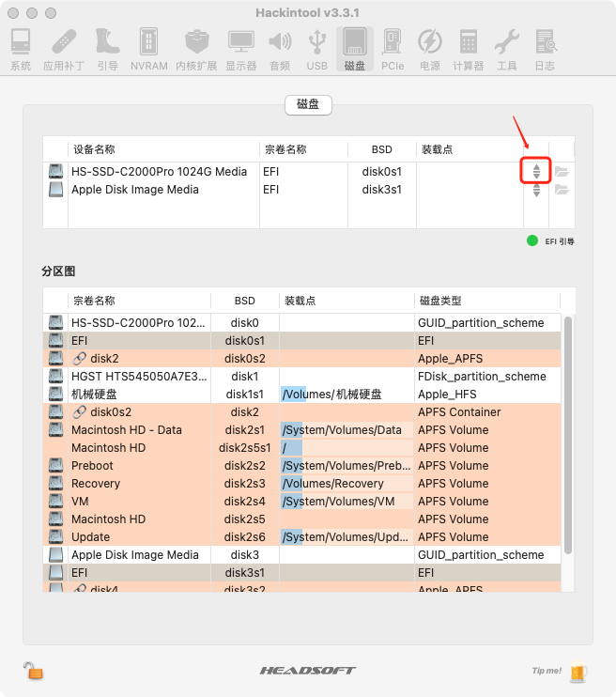The width and height of the screenshot is (616, 697).
Task: Click the disk2 link icon
Action: [79, 358]
